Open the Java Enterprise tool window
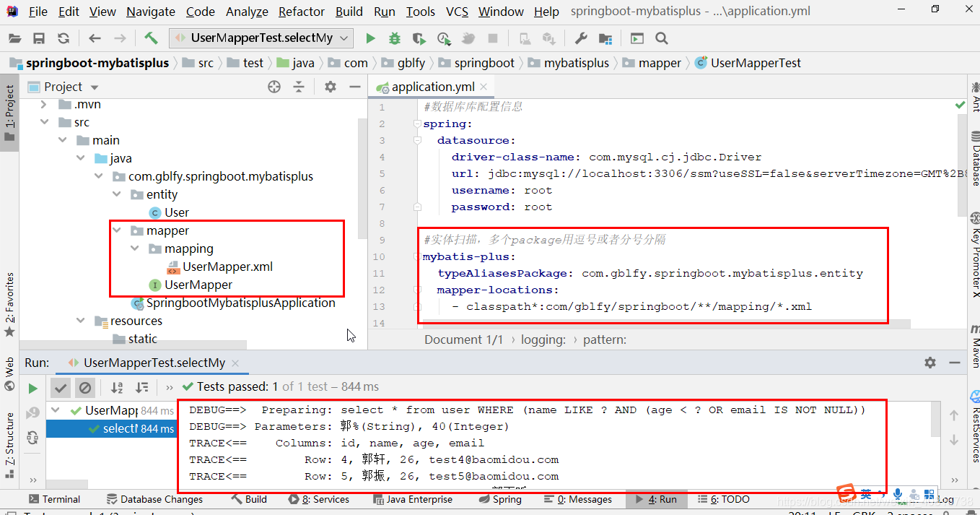The image size is (980, 515). (414, 499)
